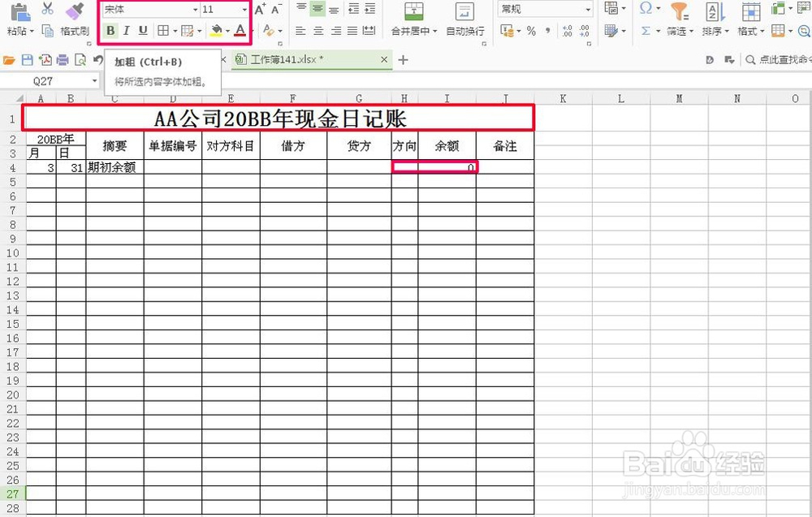Click the Undo arrow icon
Viewport: 812px width, 517px height.
click(98, 60)
